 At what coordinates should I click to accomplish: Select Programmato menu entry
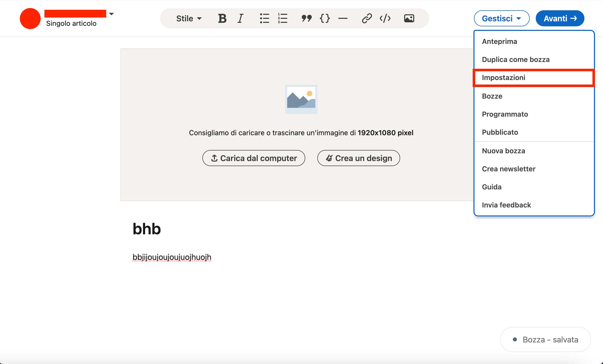[534, 114]
